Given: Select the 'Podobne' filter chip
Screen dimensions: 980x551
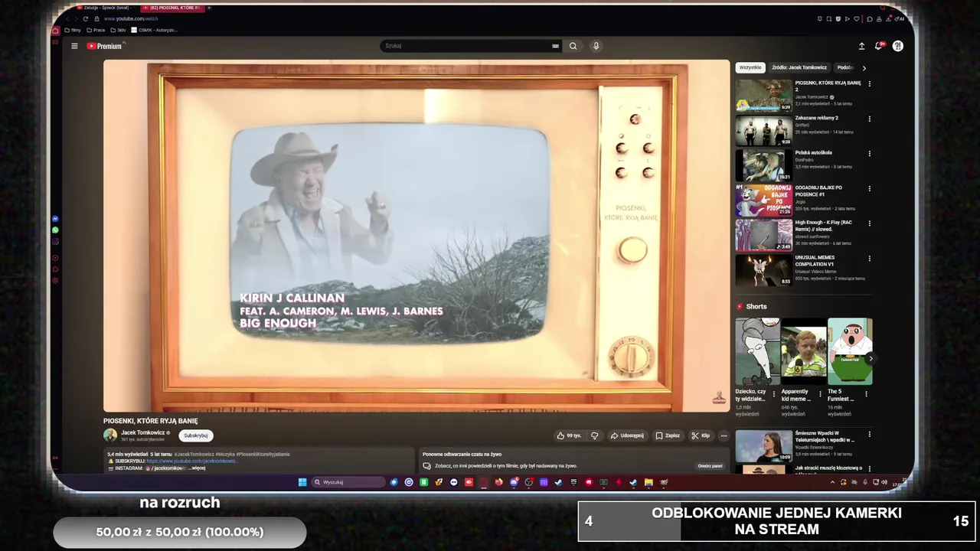Looking at the screenshot, I should click(845, 67).
